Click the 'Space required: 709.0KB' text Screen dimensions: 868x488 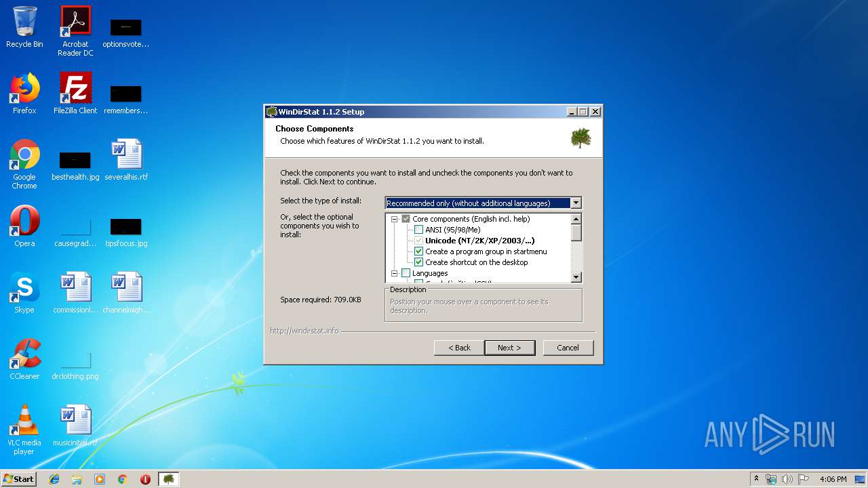(x=321, y=300)
